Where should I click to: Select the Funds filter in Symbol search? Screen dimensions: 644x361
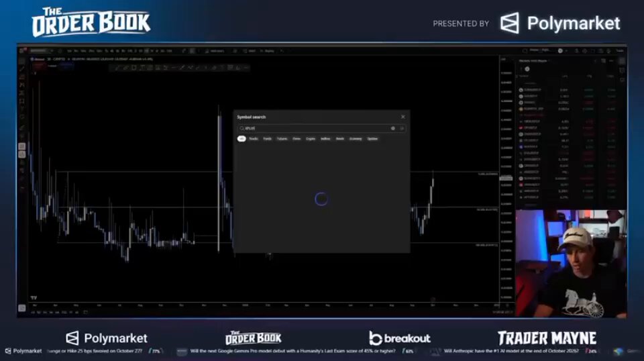(268, 139)
